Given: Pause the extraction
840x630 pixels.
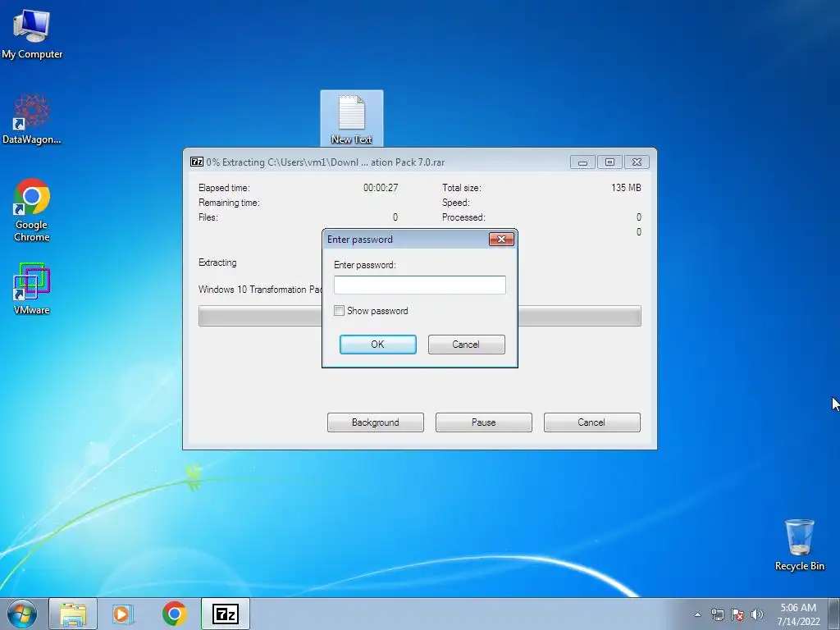Looking at the screenshot, I should (484, 422).
